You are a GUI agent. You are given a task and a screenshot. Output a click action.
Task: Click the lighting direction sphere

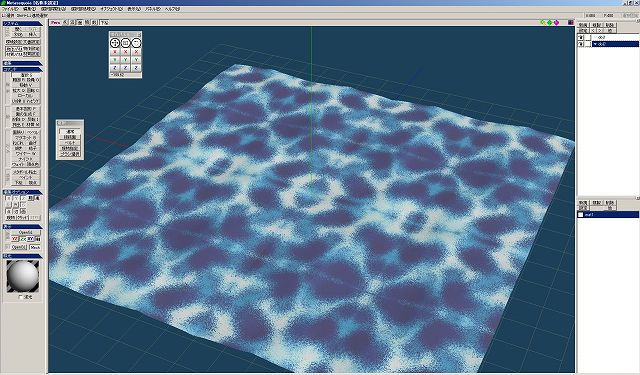pos(23,276)
